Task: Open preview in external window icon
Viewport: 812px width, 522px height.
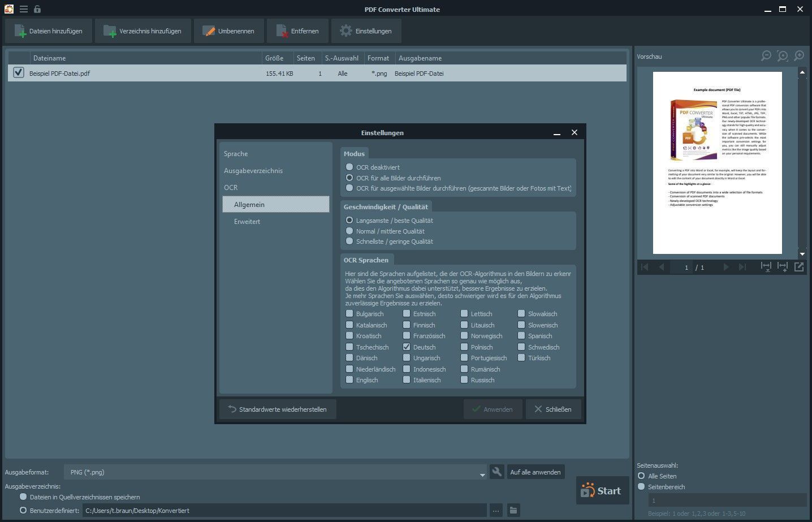Action: [x=799, y=267]
